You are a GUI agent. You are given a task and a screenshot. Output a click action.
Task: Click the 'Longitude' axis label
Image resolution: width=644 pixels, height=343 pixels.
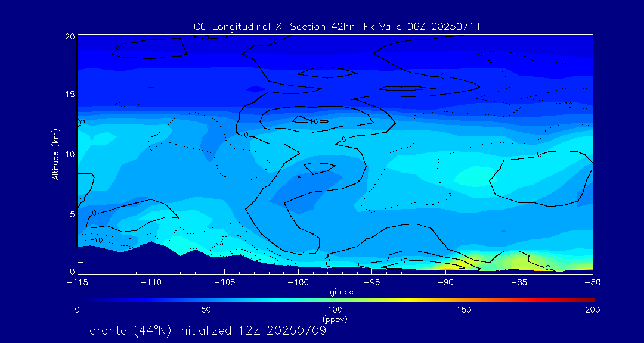click(335, 292)
